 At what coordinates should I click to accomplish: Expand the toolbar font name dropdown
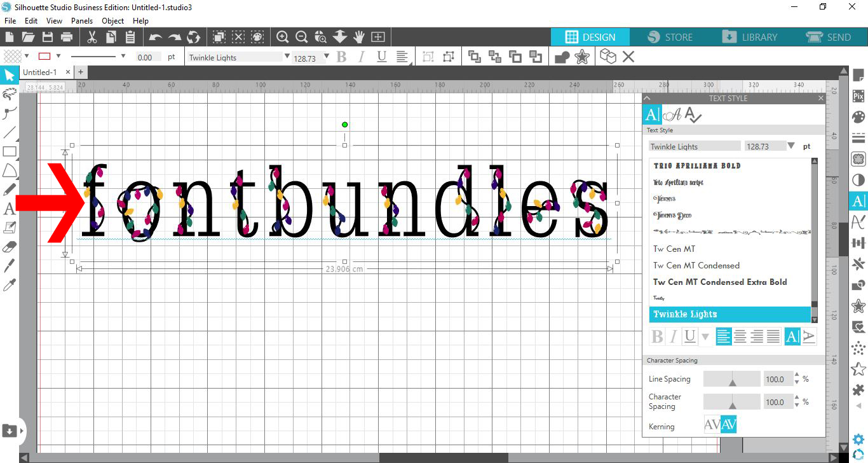pos(287,56)
